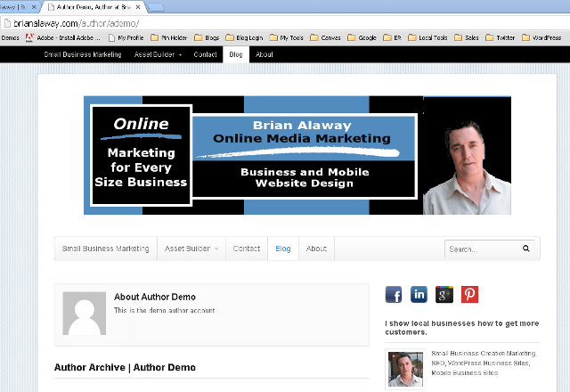570x392 pixels.
Task: Open Small Business Marketing in black top bar
Action: tap(83, 54)
